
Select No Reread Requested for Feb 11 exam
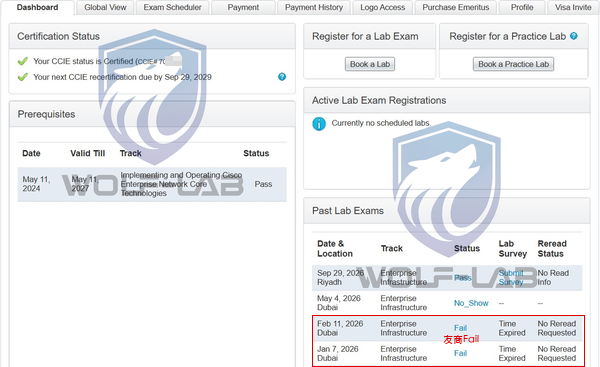click(x=557, y=328)
